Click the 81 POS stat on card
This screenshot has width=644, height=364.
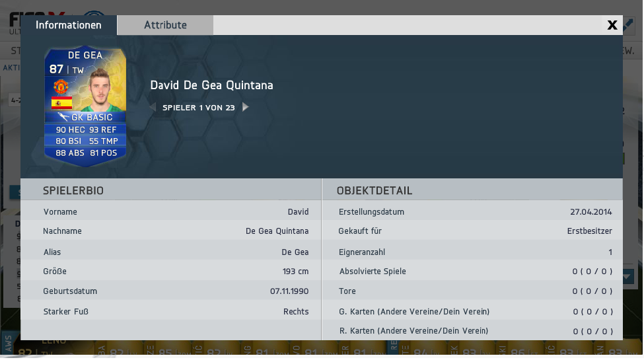104,153
